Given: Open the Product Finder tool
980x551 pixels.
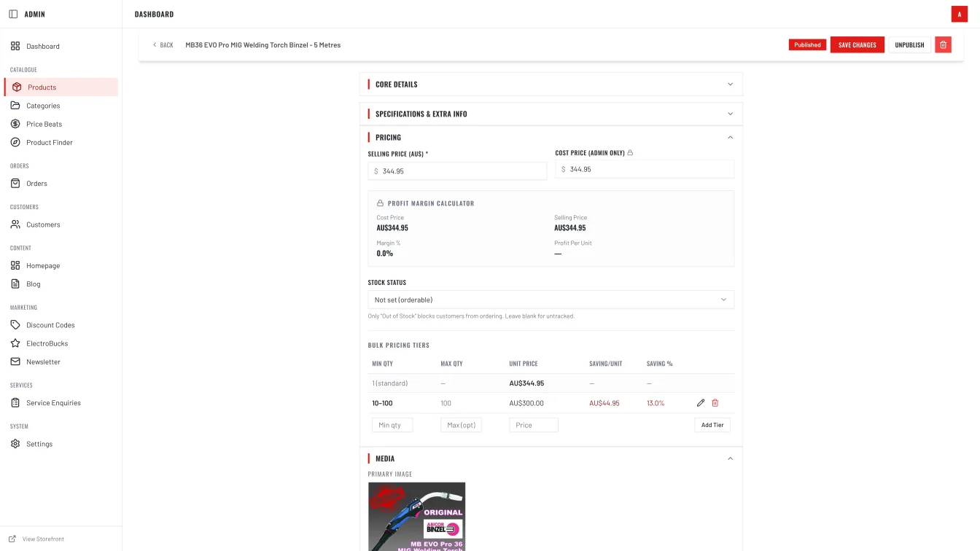Looking at the screenshot, I should coord(48,142).
